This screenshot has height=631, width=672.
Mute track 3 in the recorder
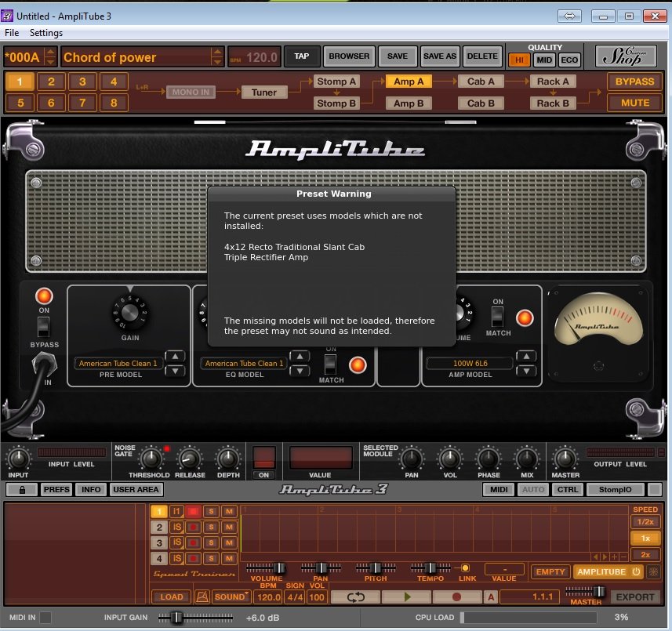click(x=229, y=542)
